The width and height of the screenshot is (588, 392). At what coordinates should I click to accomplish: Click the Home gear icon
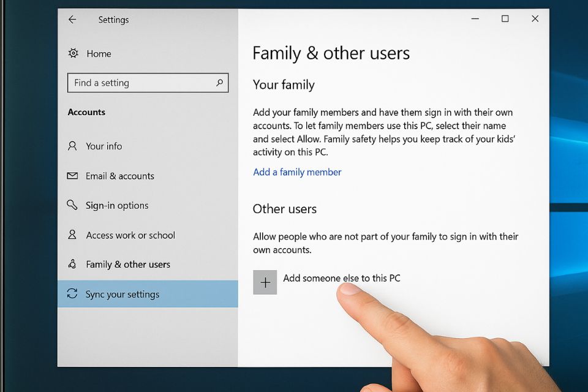point(73,54)
